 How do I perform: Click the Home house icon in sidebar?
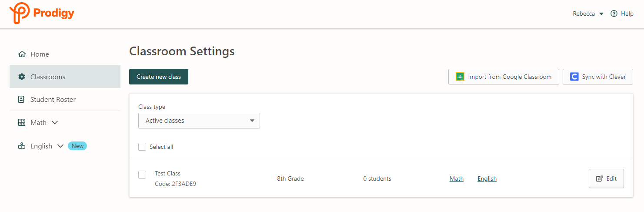point(22,54)
